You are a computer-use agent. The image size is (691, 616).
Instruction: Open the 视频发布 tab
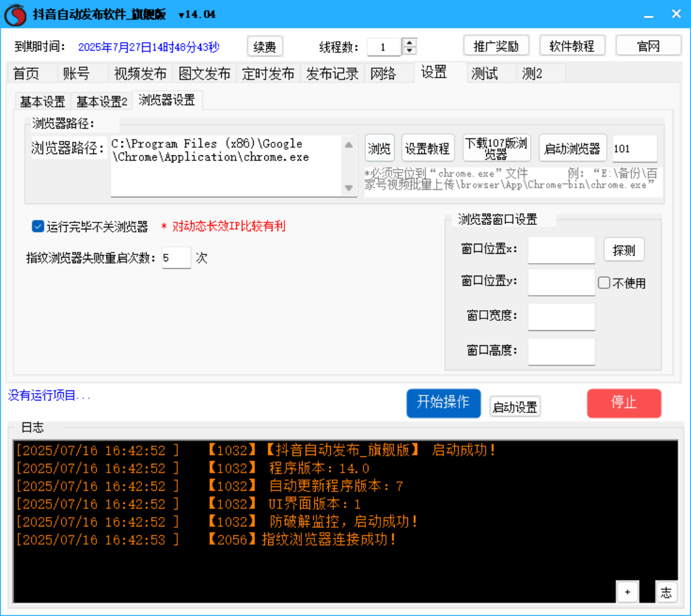(x=140, y=74)
